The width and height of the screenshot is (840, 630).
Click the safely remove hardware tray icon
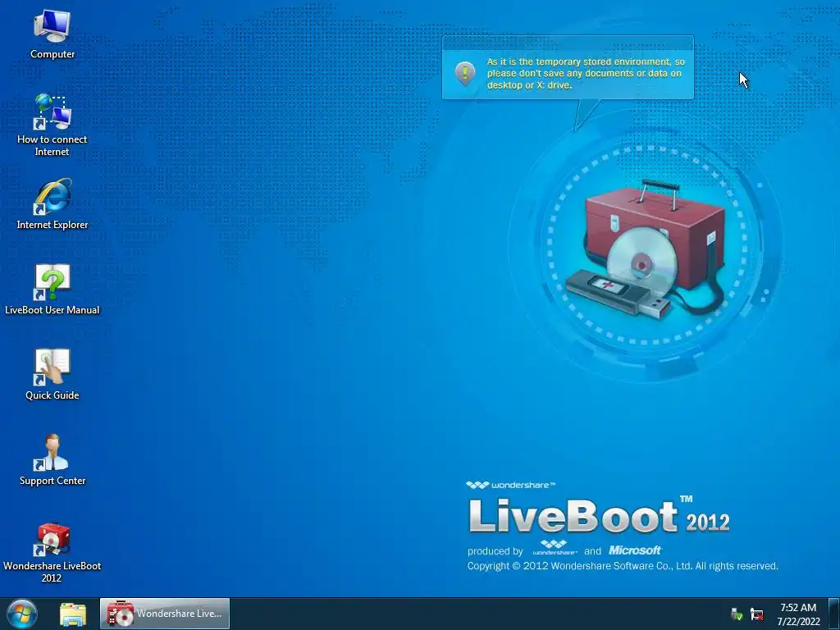[x=737, y=614]
